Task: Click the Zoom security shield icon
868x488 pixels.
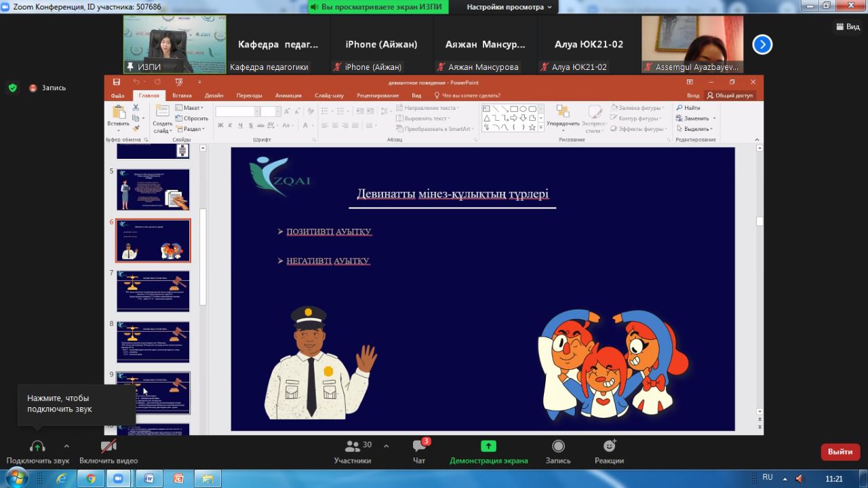Action: [12, 88]
